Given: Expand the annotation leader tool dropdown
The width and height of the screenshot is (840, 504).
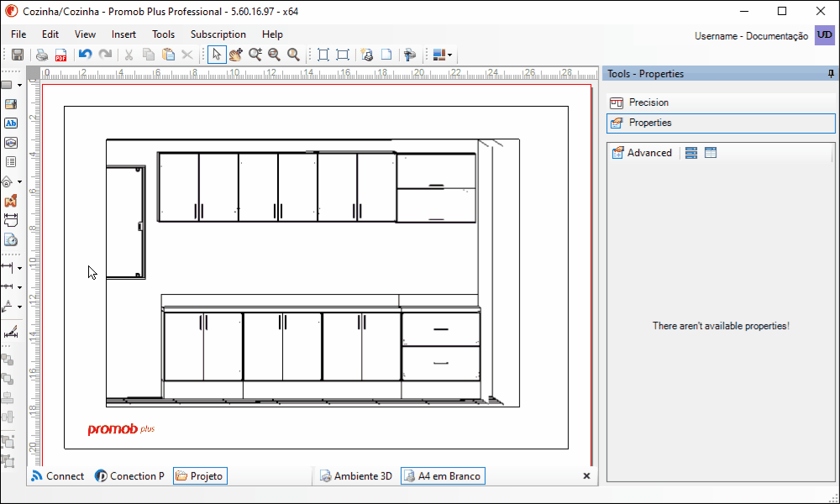Looking at the screenshot, I should tap(19, 307).
